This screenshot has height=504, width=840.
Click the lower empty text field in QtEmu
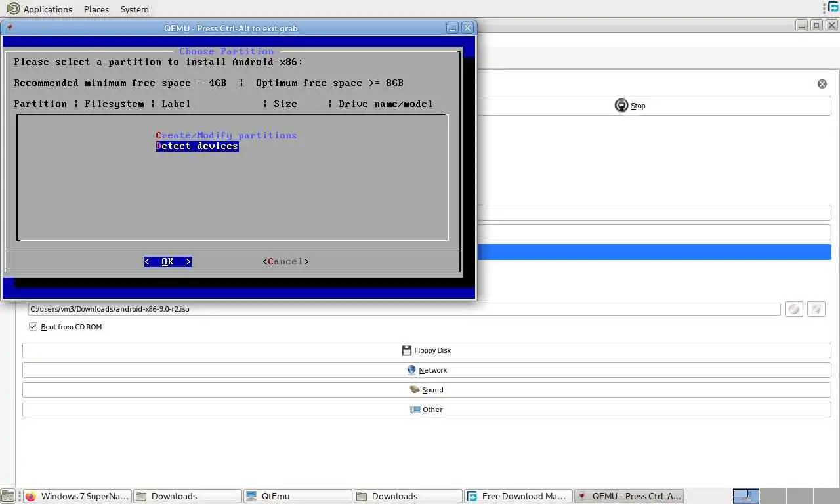point(654,232)
